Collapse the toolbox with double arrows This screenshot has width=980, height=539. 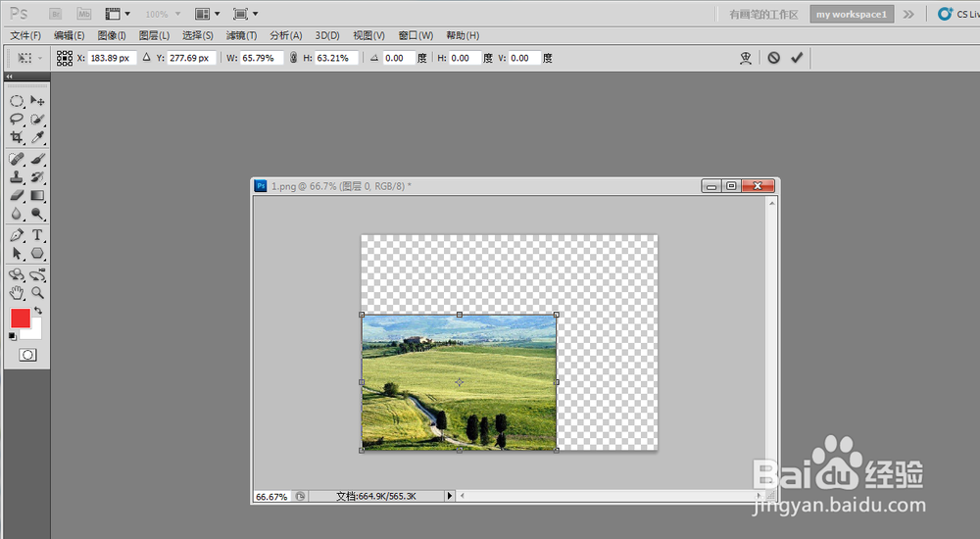point(10,76)
